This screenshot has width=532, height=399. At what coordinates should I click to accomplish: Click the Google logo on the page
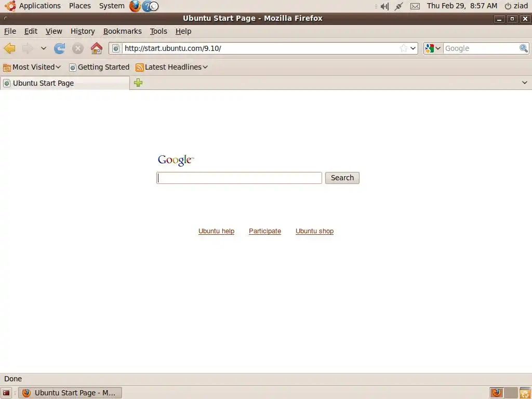[x=176, y=160]
